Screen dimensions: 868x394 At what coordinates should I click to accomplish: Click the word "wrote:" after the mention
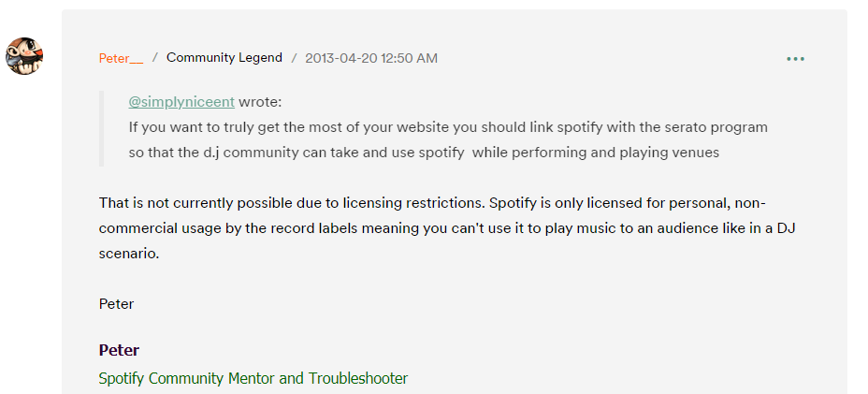(x=260, y=102)
